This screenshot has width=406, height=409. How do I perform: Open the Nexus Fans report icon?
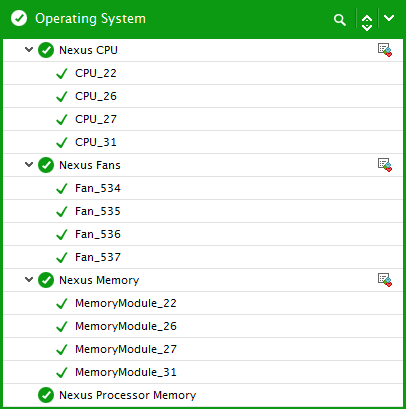(x=385, y=165)
